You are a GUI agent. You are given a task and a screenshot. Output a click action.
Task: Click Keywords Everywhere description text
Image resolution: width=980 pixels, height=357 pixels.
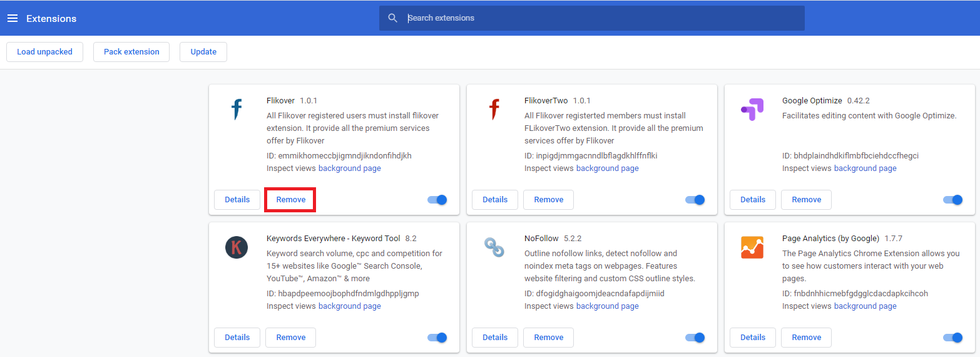point(354,266)
